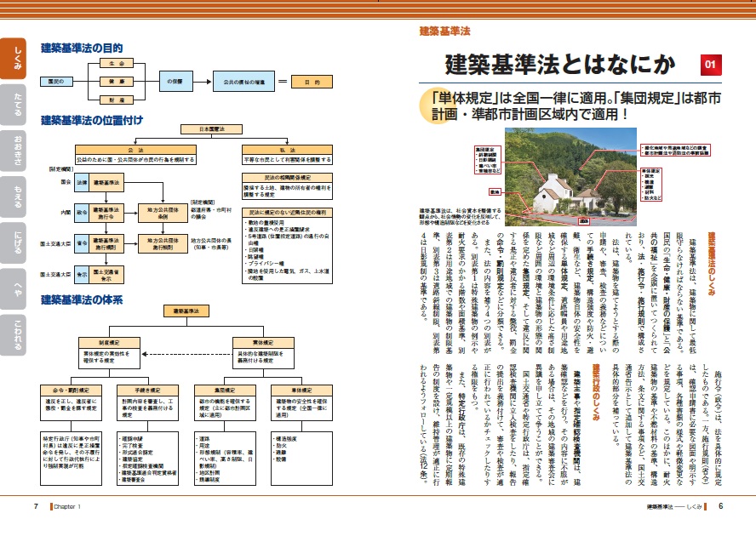
Task: Click the blue 告示 cell
Action: [x=82, y=275]
